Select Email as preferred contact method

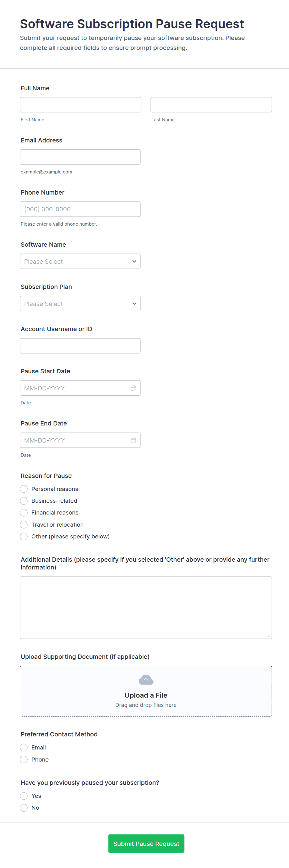(24, 747)
